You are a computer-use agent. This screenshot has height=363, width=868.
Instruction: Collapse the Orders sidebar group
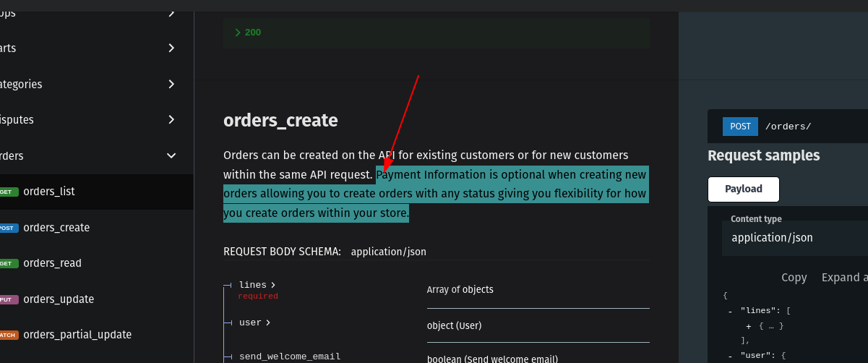(171, 155)
